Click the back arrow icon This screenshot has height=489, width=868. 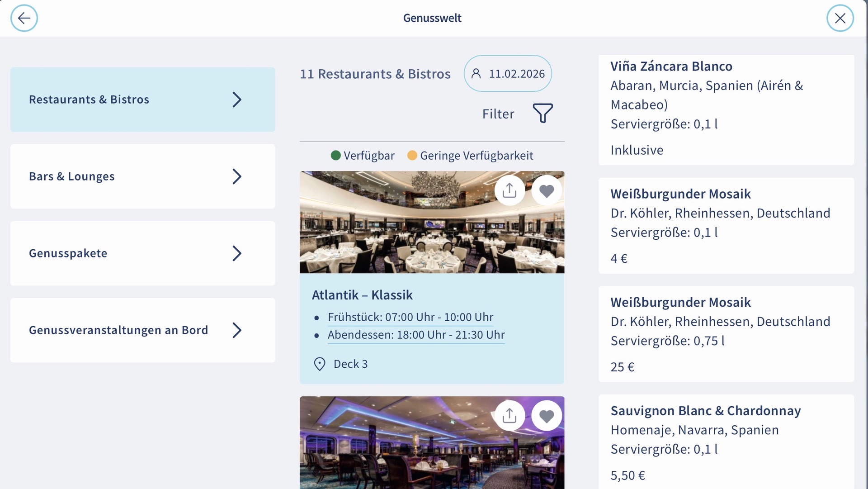(24, 18)
